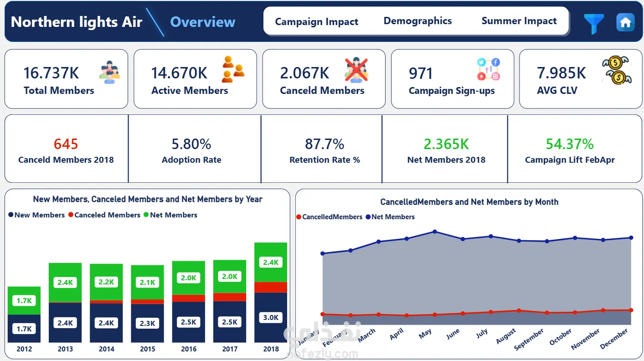Click the Total Members people icon

pyautogui.click(x=110, y=72)
